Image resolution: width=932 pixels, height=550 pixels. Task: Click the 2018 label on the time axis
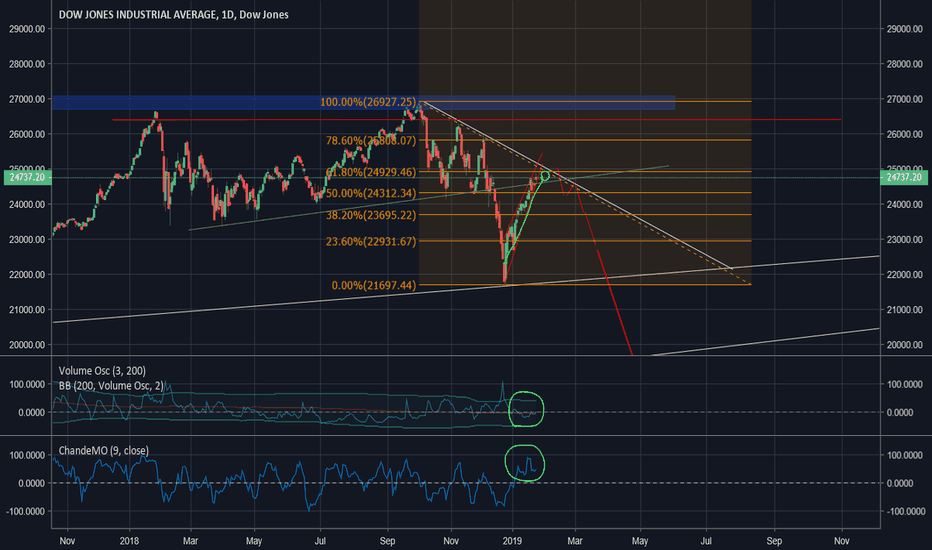click(x=129, y=541)
